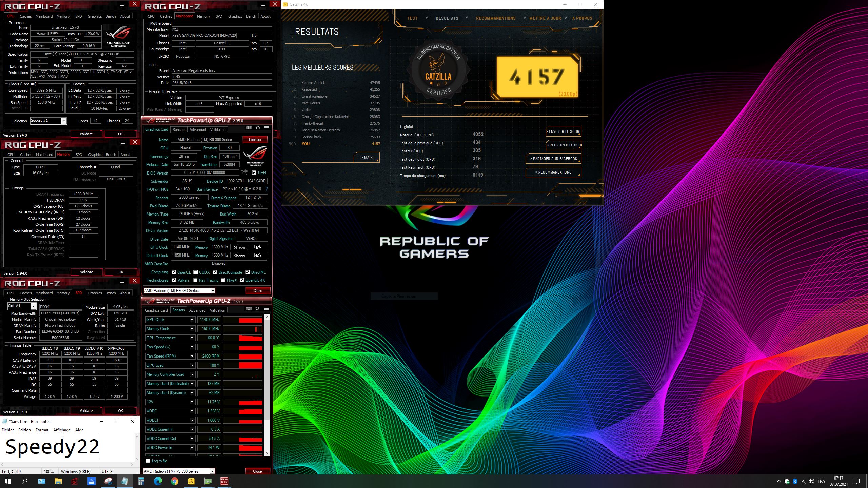Open the VDDC Current Out sensor dropdown
This screenshot has height=488, width=868.
pyautogui.click(x=192, y=439)
